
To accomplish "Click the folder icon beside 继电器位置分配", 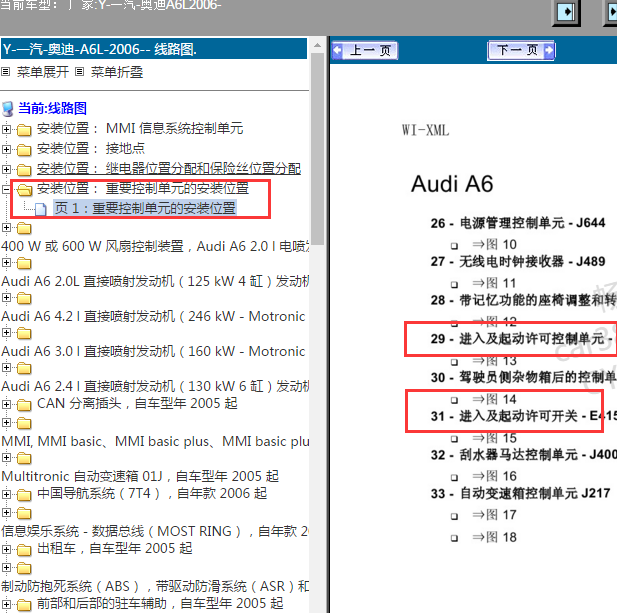I will point(24,170).
